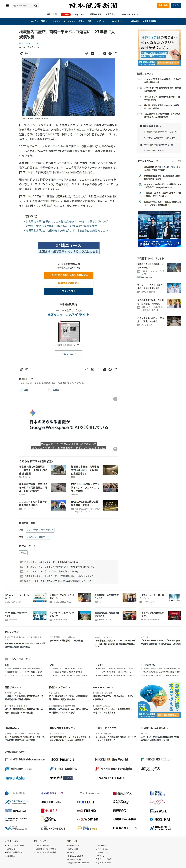Click inside the article search field
This screenshot has height=868, width=186.
[22, 5]
